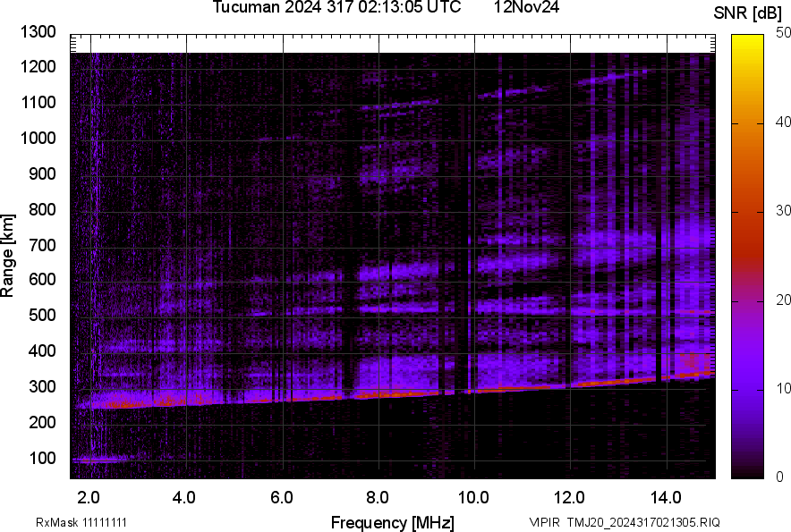791x532 pixels.
Task: Click the 'VIPIR' footer label
Action: pos(544,522)
